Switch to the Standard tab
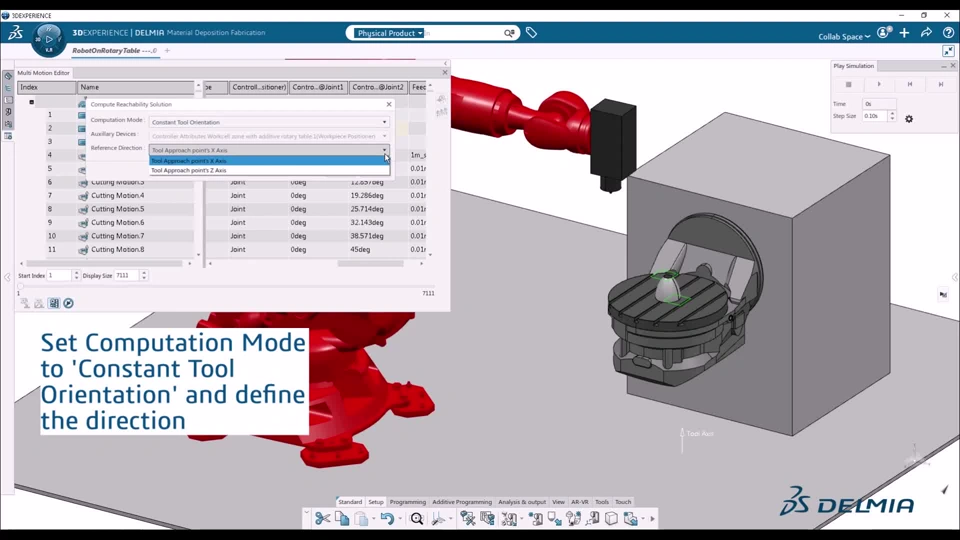 tap(350, 502)
